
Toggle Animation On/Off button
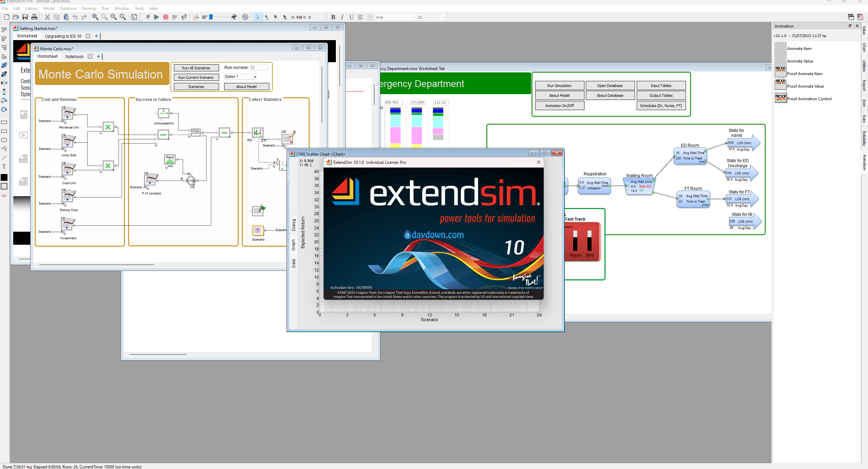pyautogui.click(x=559, y=106)
